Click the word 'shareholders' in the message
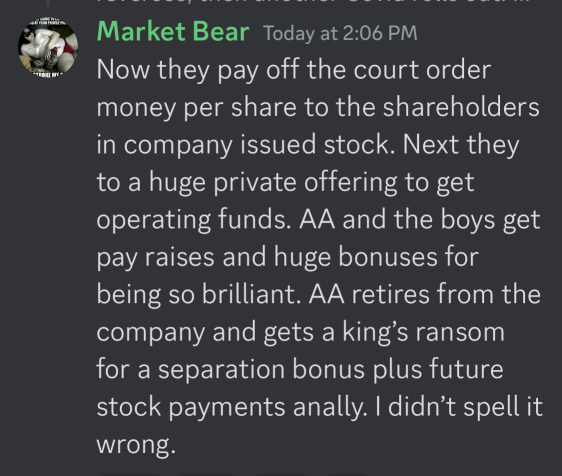This screenshot has width=562, height=476. pos(461,107)
